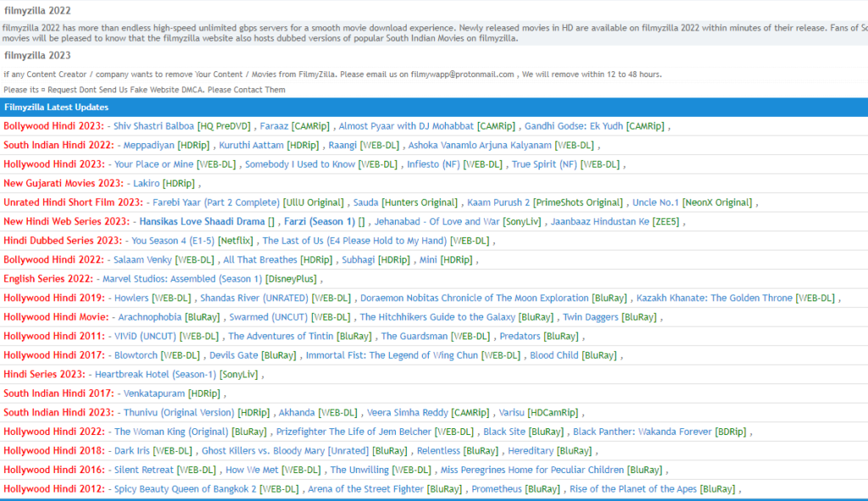The height and width of the screenshot is (501, 868).
Task: Click the Sauda Hunters Original link
Action: pyautogui.click(x=366, y=203)
